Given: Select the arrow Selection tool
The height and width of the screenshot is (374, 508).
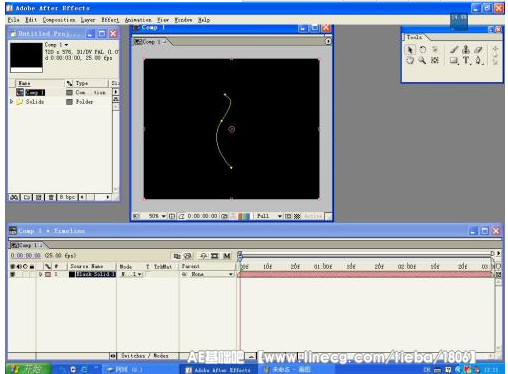Looking at the screenshot, I should coord(410,50).
